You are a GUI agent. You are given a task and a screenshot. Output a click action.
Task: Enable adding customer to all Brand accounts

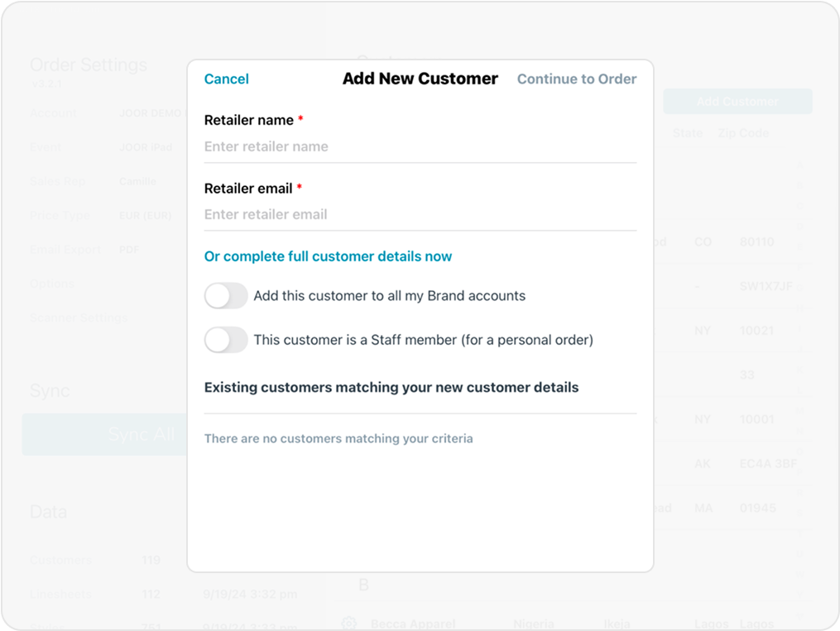click(226, 296)
